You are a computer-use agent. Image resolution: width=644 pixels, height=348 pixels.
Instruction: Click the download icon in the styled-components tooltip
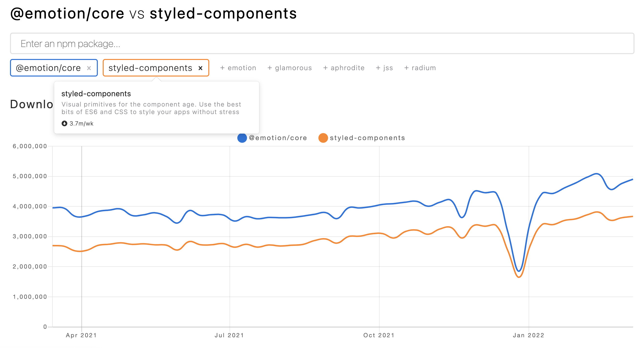pos(64,123)
